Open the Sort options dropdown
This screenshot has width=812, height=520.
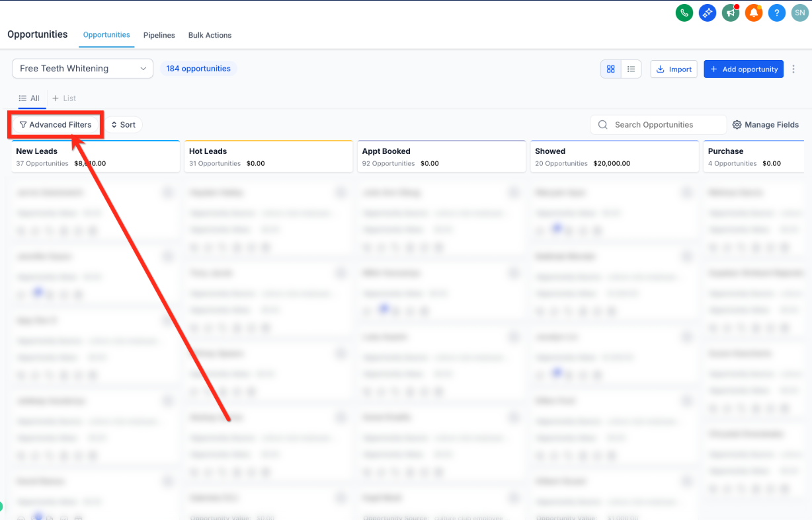(124, 125)
